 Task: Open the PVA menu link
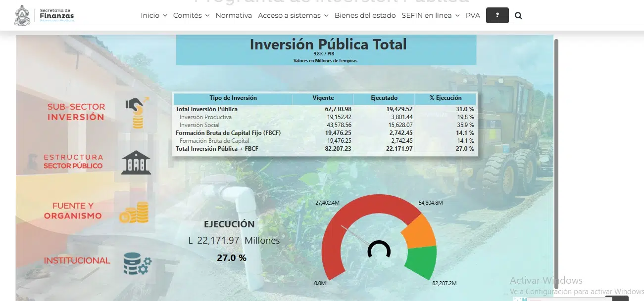click(x=473, y=16)
